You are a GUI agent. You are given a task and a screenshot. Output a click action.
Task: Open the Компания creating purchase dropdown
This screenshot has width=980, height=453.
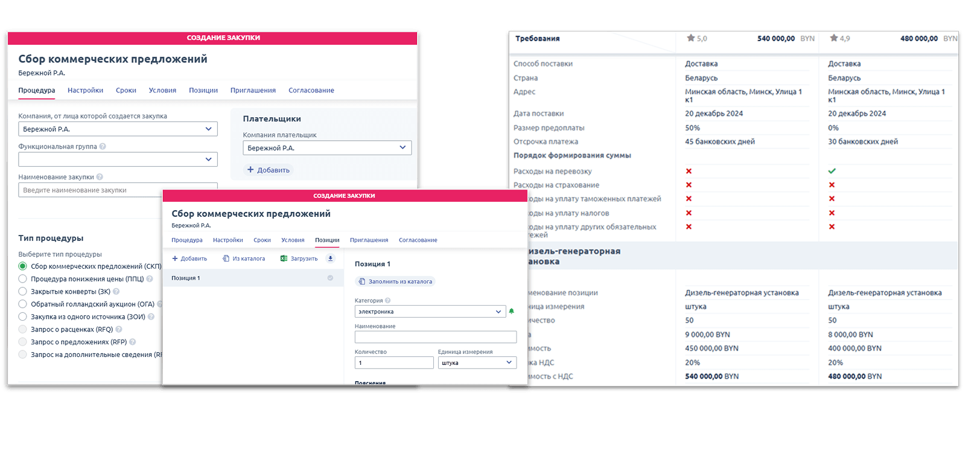pos(118,129)
